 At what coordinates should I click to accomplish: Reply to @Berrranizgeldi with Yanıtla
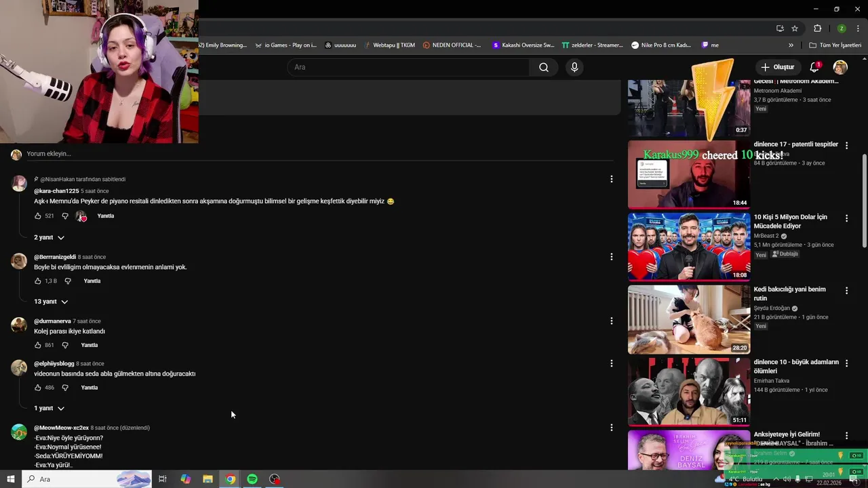pos(92,281)
